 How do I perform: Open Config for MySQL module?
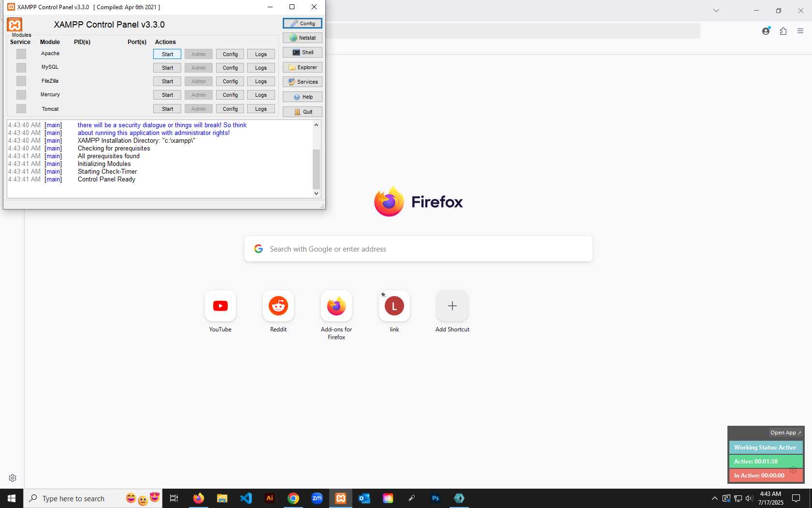point(230,68)
